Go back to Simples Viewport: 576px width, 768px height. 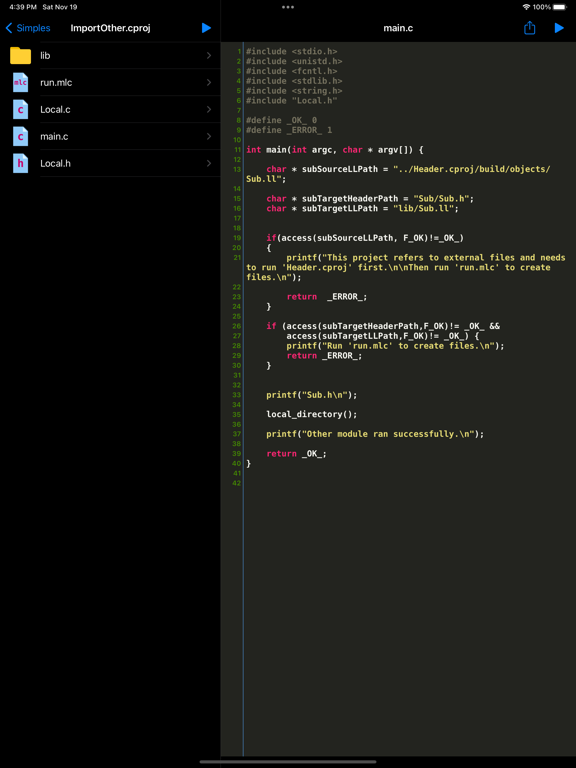click(x=28, y=28)
